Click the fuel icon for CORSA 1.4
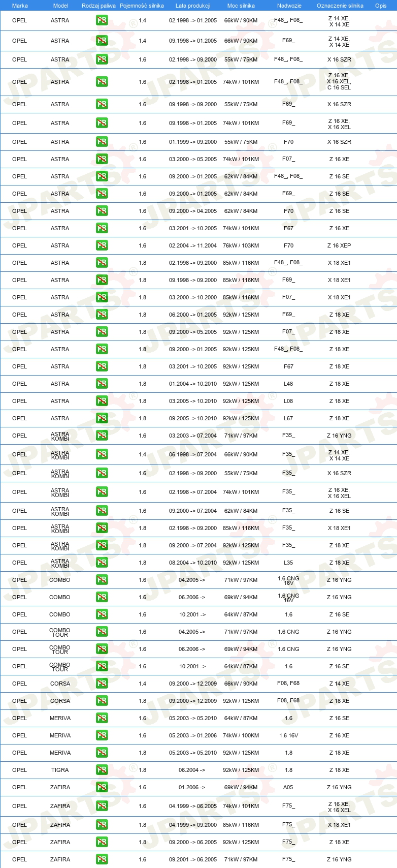The height and width of the screenshot is (868, 397). coord(102,684)
